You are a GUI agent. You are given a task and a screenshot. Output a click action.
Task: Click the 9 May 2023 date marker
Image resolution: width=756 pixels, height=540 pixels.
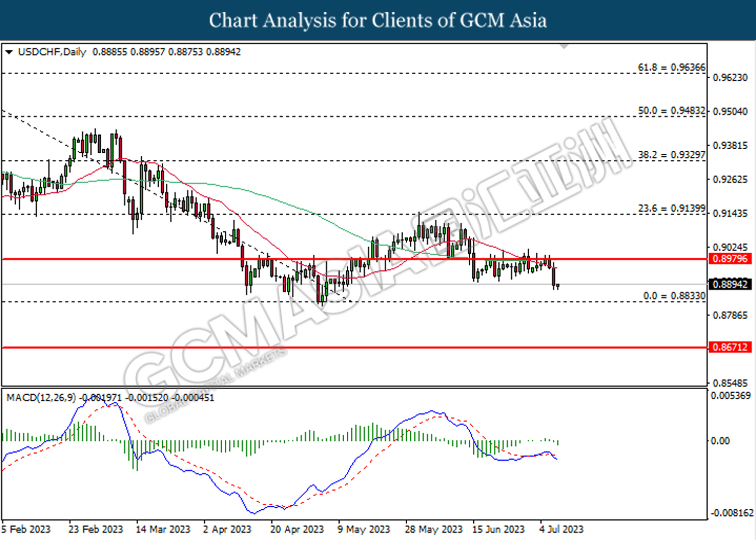(363, 529)
